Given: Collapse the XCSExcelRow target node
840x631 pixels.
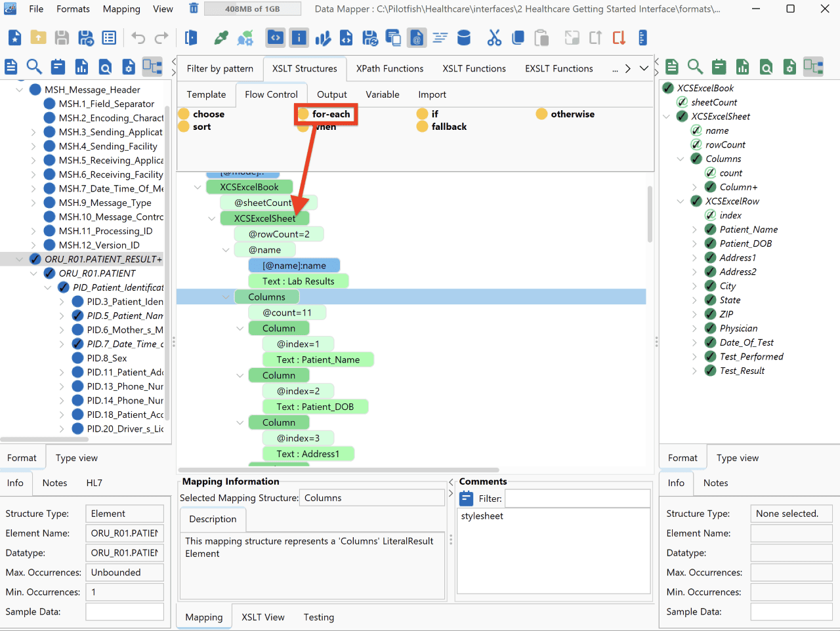Looking at the screenshot, I should [681, 201].
